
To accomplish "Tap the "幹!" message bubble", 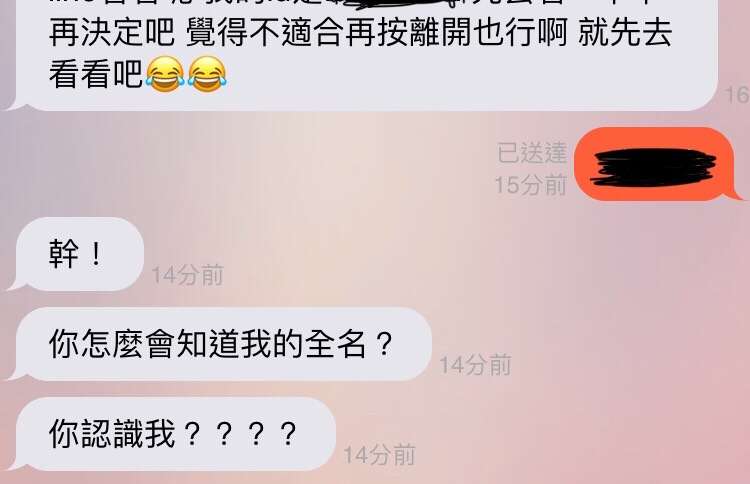I will click(76, 254).
